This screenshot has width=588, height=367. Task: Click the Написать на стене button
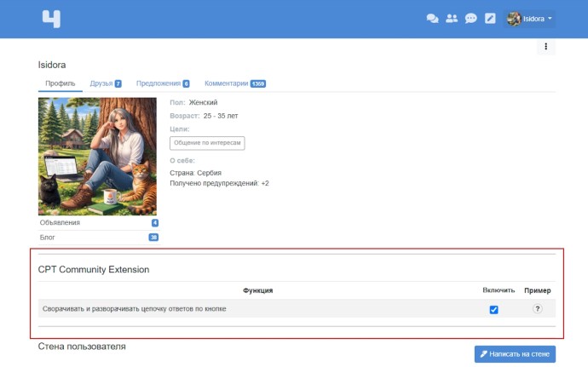point(515,354)
